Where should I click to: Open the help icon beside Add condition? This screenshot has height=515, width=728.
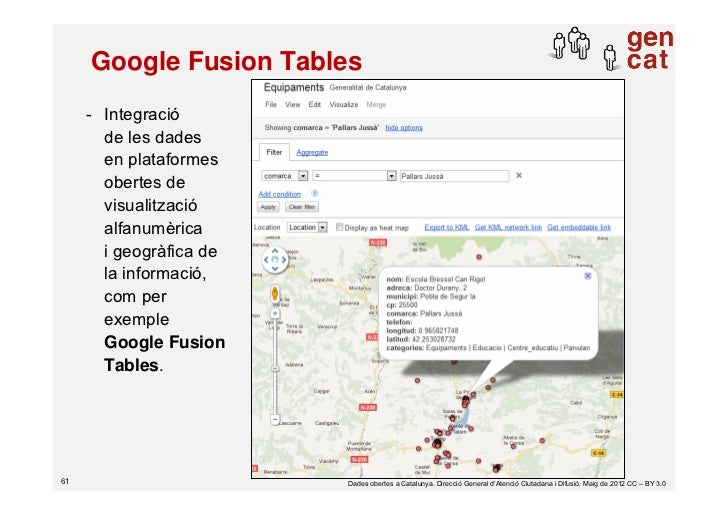[x=314, y=193]
